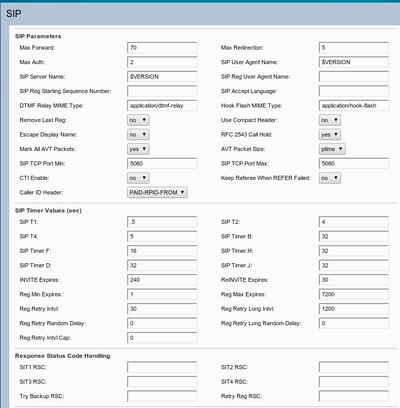Click the SIP Reg User Agent Name field

354,77
